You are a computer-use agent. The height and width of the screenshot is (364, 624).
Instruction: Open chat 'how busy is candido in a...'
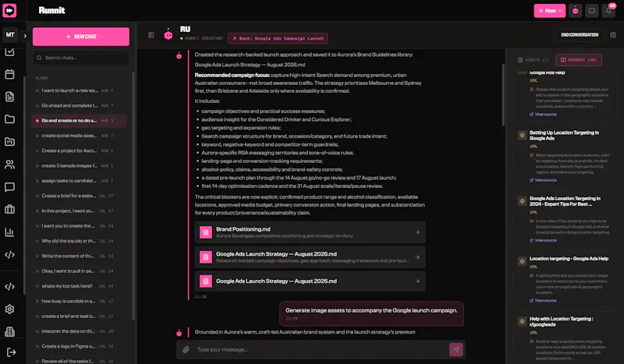point(80,301)
